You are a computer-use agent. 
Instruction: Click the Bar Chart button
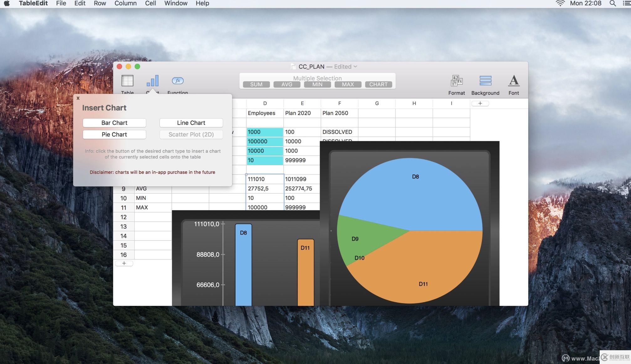click(114, 122)
